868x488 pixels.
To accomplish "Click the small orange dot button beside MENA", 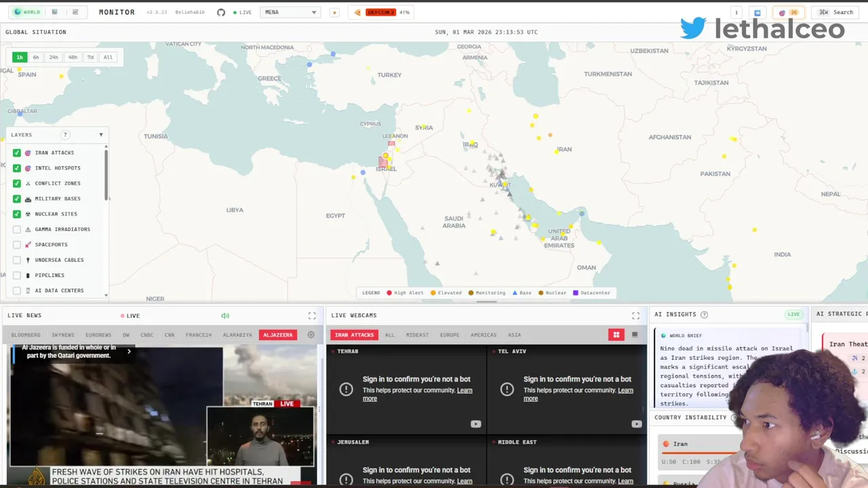I will 334,12.
